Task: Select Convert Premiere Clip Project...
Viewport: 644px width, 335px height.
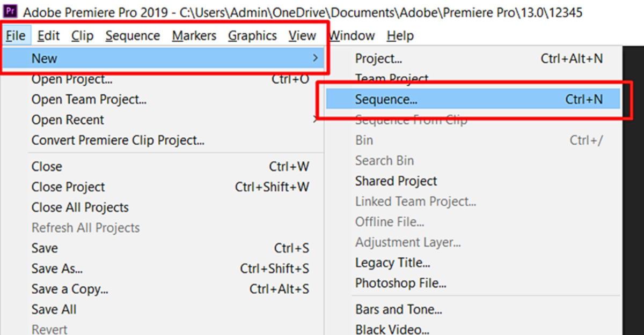Action: (118, 140)
